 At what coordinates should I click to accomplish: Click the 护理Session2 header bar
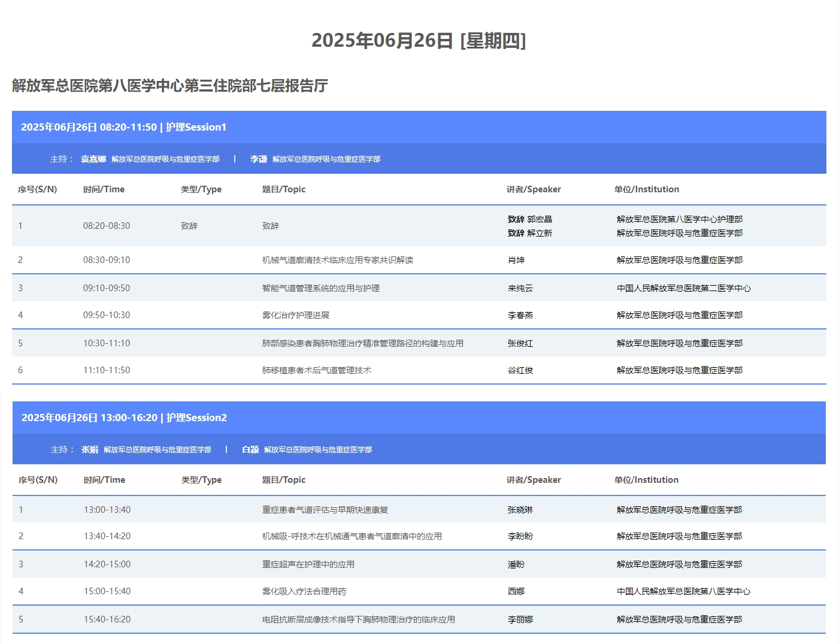click(419, 418)
